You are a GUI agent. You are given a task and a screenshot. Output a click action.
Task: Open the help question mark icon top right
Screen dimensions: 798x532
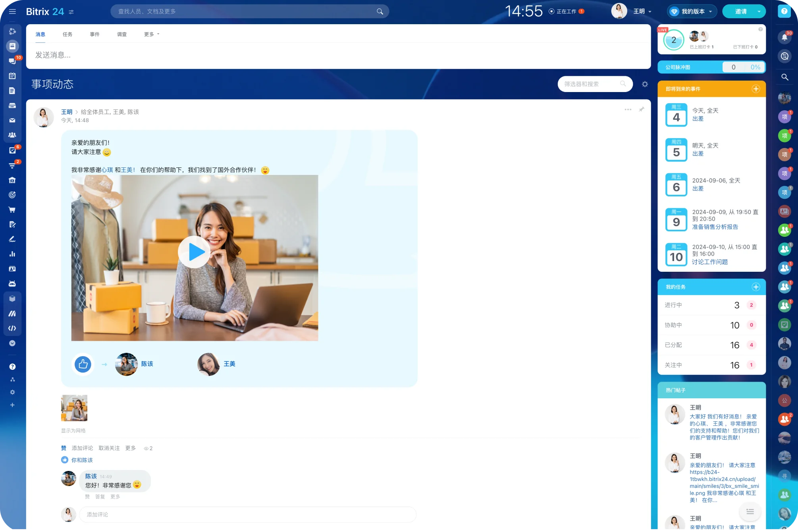coord(784,11)
